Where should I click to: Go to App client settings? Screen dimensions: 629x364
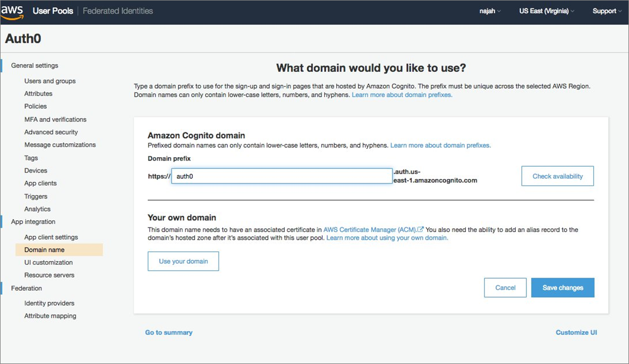pos(51,237)
